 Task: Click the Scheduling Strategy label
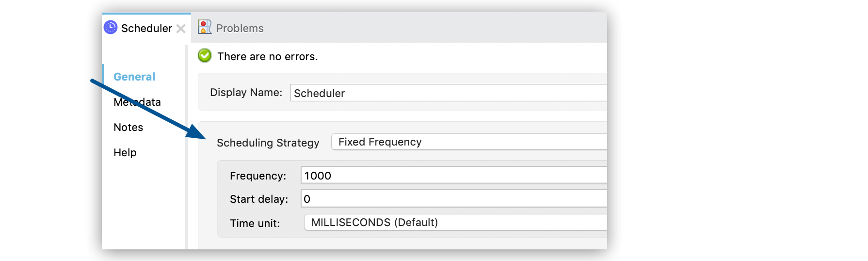point(268,143)
